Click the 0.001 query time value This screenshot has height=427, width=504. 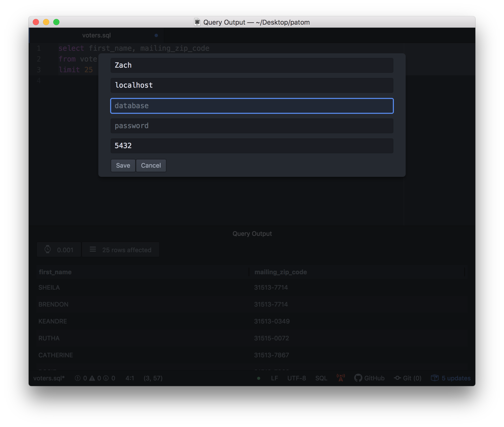pyautogui.click(x=65, y=250)
